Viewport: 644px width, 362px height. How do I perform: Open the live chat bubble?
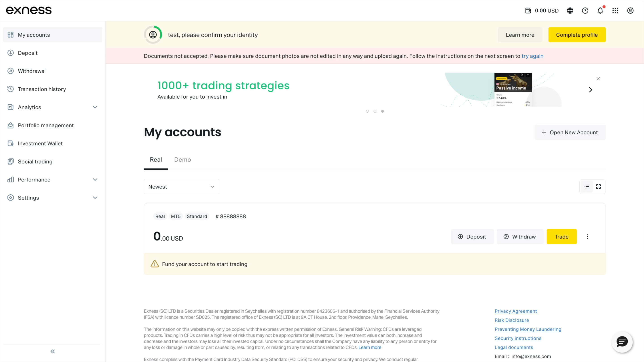click(x=622, y=342)
